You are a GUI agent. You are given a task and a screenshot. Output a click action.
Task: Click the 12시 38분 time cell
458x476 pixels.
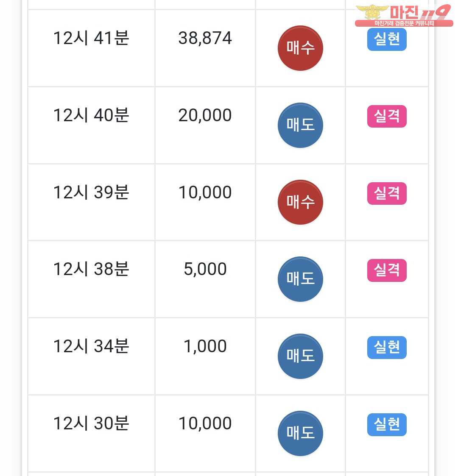(x=91, y=279)
